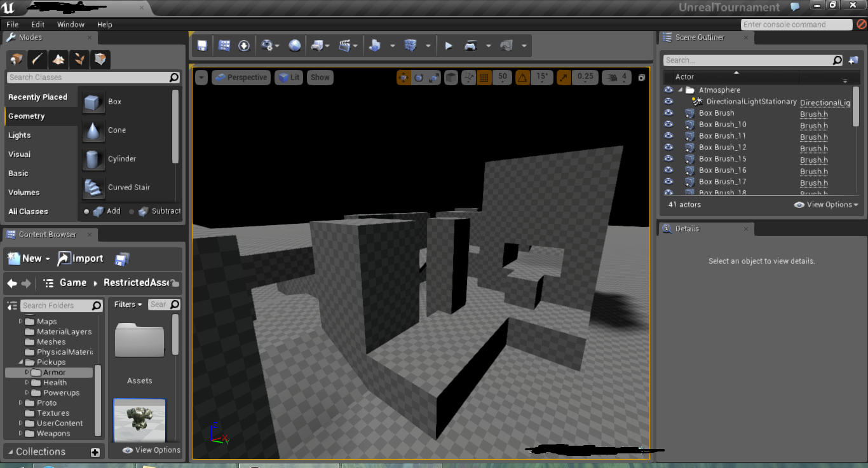The height and width of the screenshot is (468, 868).
Task: Open the Window menu
Action: click(71, 25)
